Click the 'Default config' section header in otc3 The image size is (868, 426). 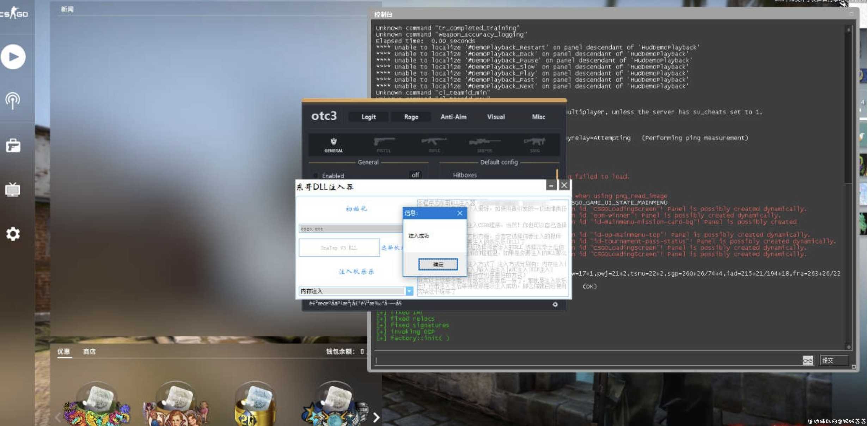pos(499,162)
